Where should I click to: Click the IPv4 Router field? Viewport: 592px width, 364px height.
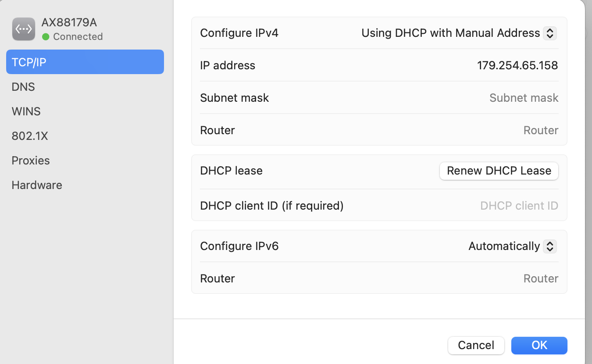click(541, 130)
